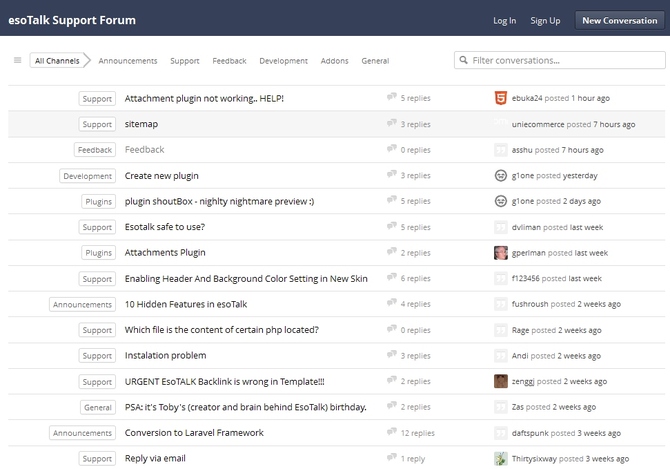Open the channel list hamburger icon

[18, 60]
